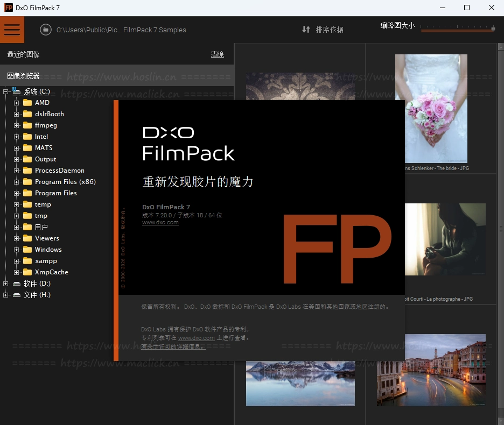Expand the ProcessDaemon folder
Image resolution: width=504 pixels, height=425 pixels.
click(x=16, y=171)
